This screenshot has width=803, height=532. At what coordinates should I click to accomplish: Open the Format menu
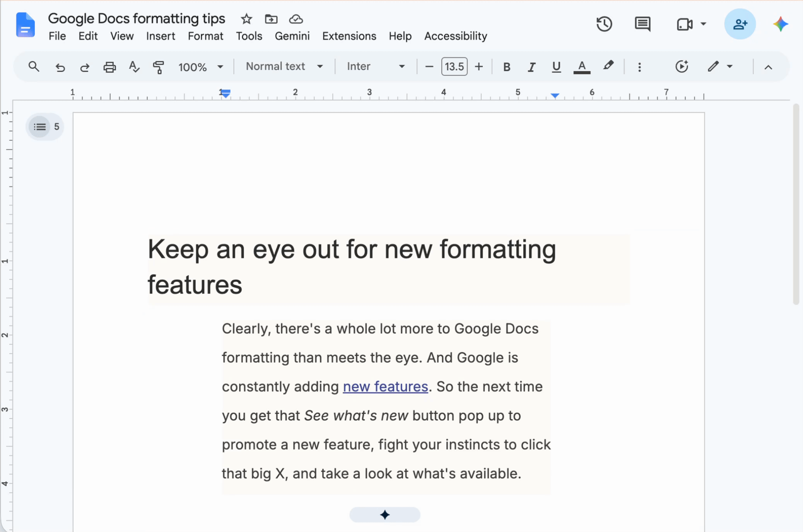pyautogui.click(x=205, y=36)
